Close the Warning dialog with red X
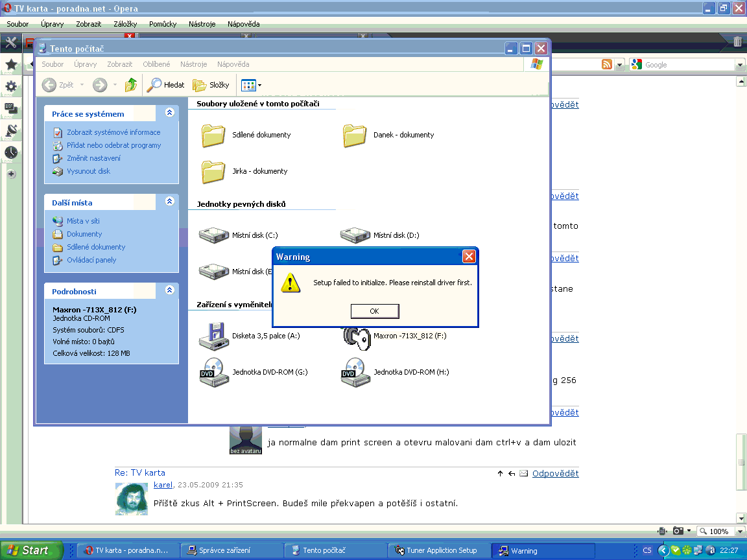The width and height of the screenshot is (747, 560). point(469,257)
